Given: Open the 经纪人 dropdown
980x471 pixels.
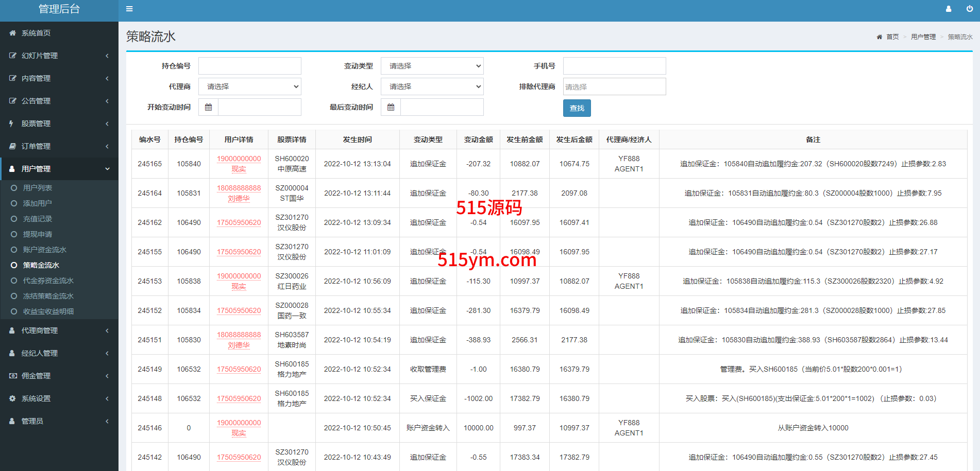Looking at the screenshot, I should (432, 86).
